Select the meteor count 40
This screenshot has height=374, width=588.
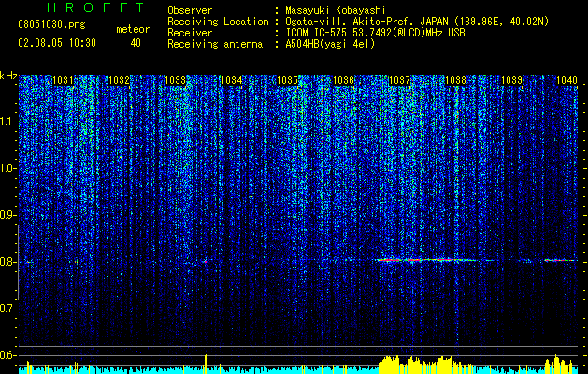click(136, 43)
